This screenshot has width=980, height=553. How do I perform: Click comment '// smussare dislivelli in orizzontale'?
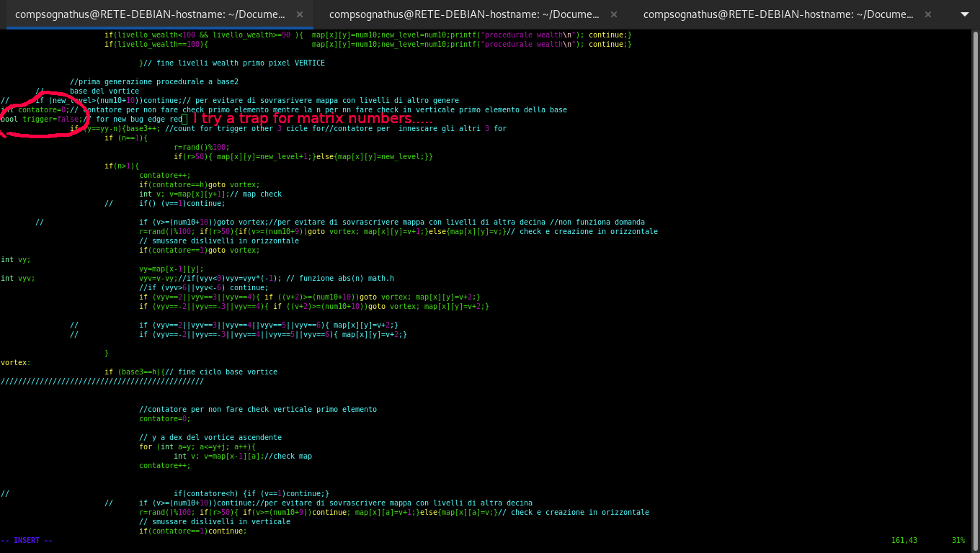219,241
